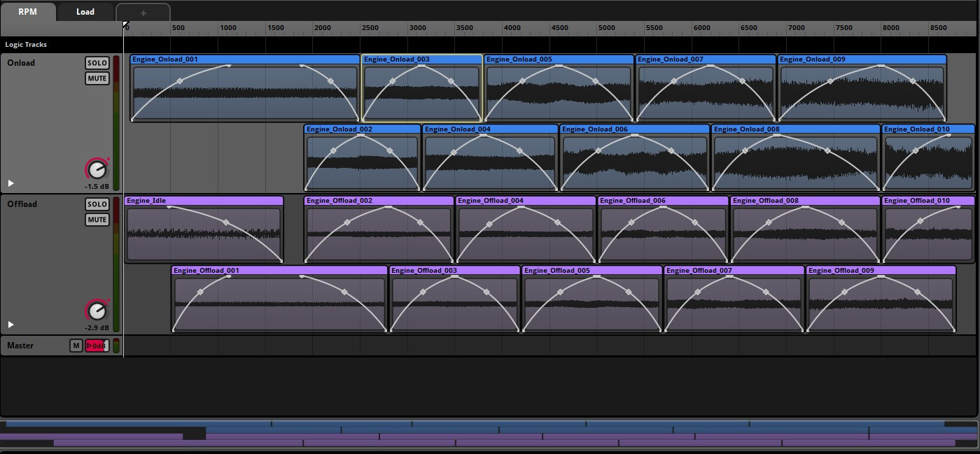Switch to the Load tab
The image size is (980, 454).
pos(85,11)
